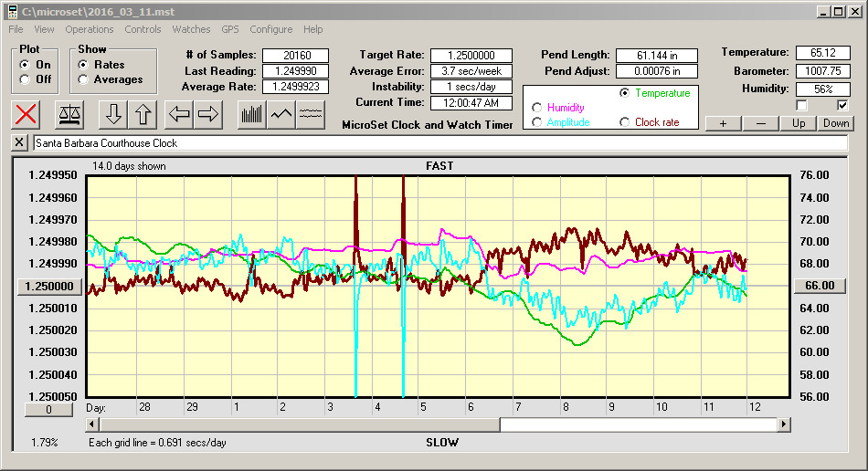Click the red X delete icon

click(26, 114)
